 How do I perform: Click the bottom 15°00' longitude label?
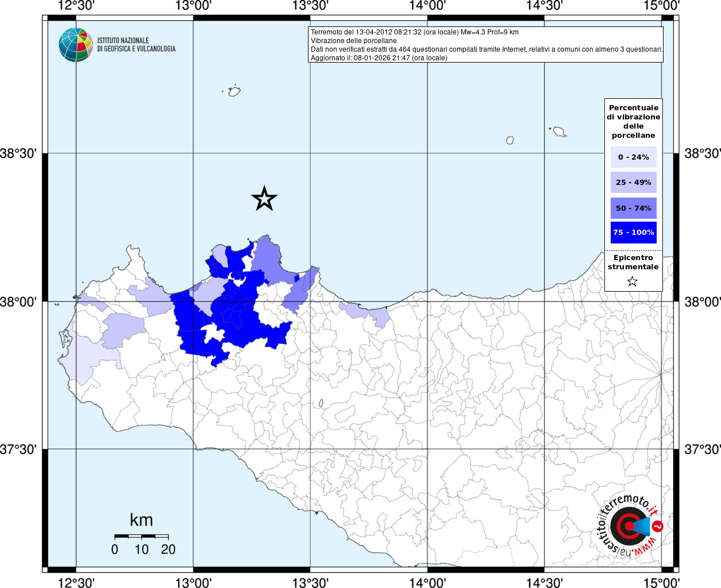[x=661, y=583]
